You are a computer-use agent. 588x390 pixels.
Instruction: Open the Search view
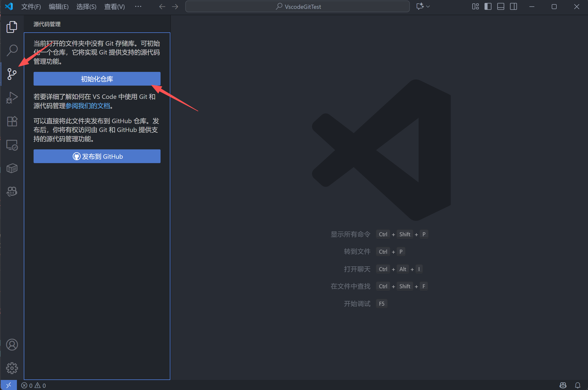[x=12, y=50]
